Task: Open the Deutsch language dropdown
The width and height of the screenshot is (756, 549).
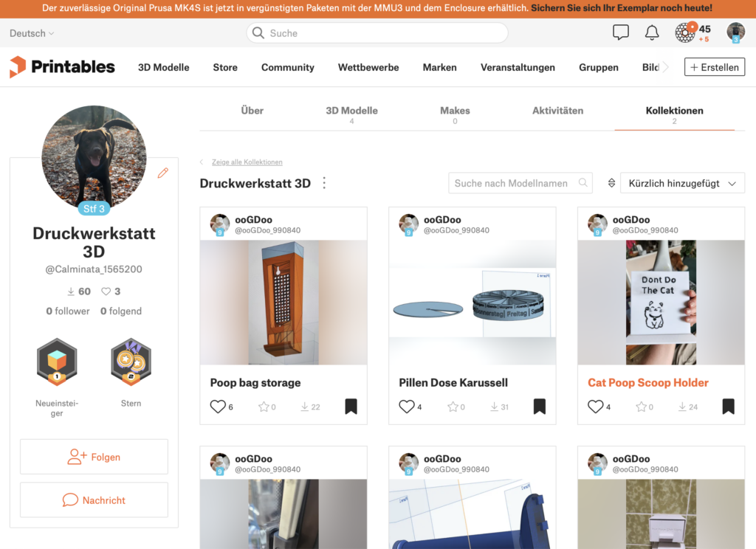Action: point(32,33)
